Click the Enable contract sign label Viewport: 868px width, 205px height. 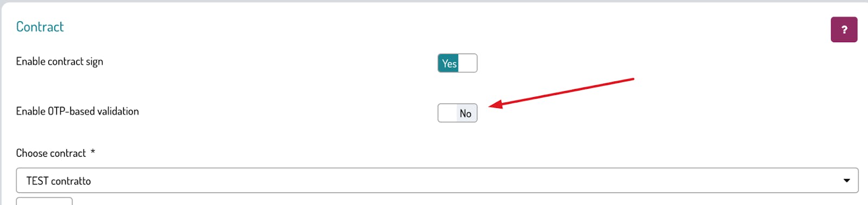(x=59, y=61)
